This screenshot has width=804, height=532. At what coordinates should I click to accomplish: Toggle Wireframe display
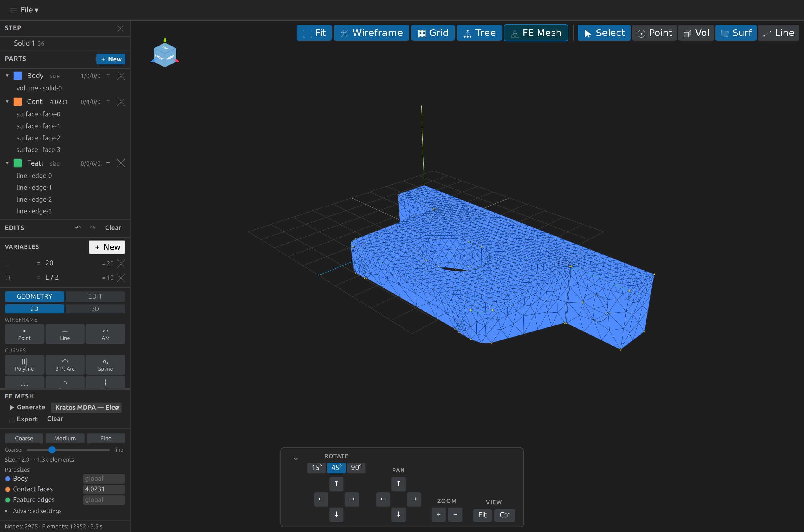(x=372, y=33)
